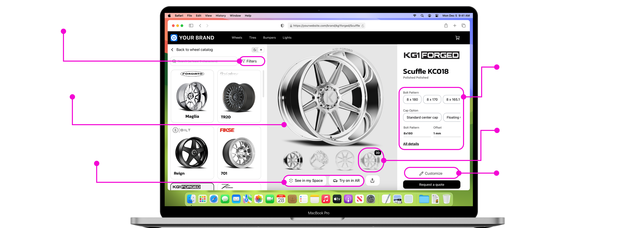This screenshot has height=228, width=644.
Task: Open the shopping cart icon
Action: [x=458, y=38]
